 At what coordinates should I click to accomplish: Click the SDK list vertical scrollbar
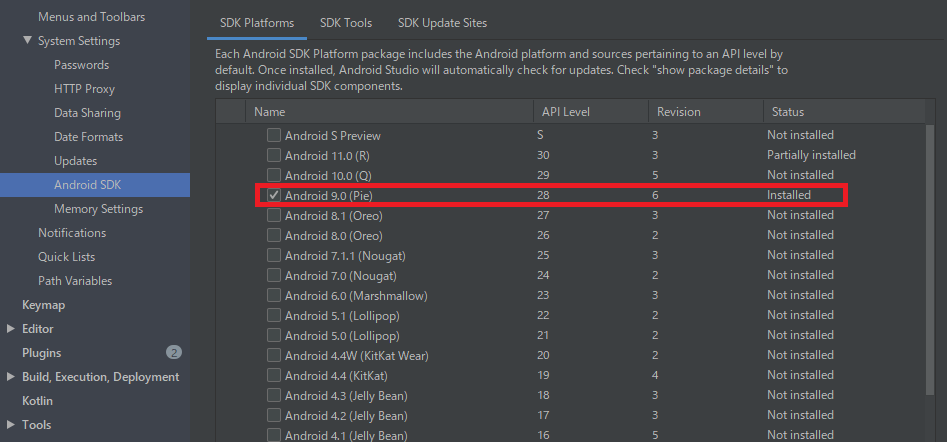(930, 260)
